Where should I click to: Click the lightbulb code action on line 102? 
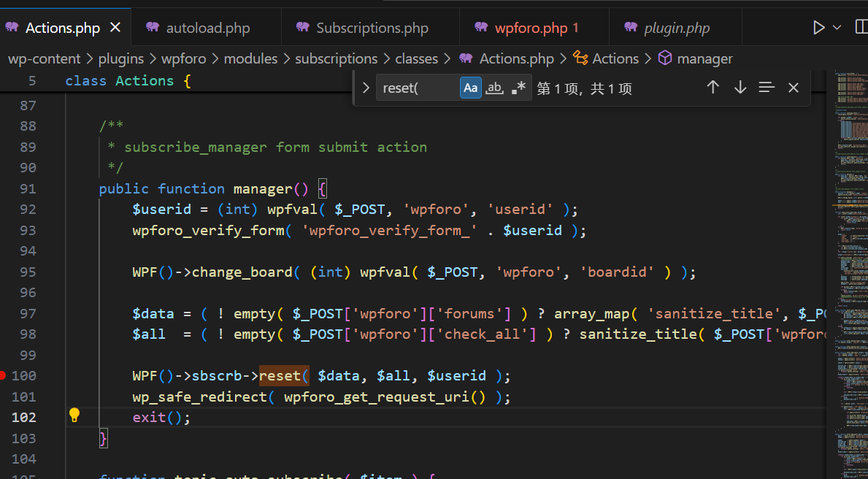[x=74, y=415]
